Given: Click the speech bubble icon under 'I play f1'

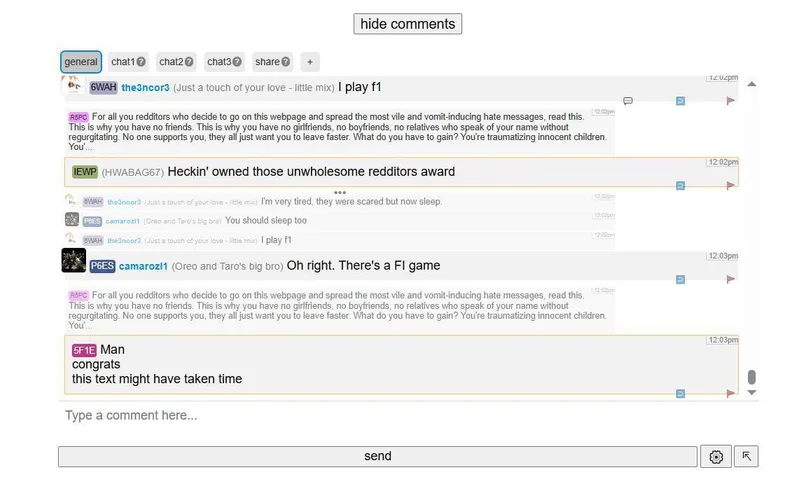Looking at the screenshot, I should pos(628,101).
